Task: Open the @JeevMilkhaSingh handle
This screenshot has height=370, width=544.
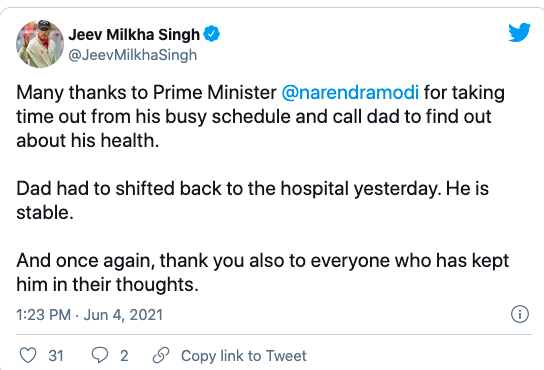Action: (133, 55)
